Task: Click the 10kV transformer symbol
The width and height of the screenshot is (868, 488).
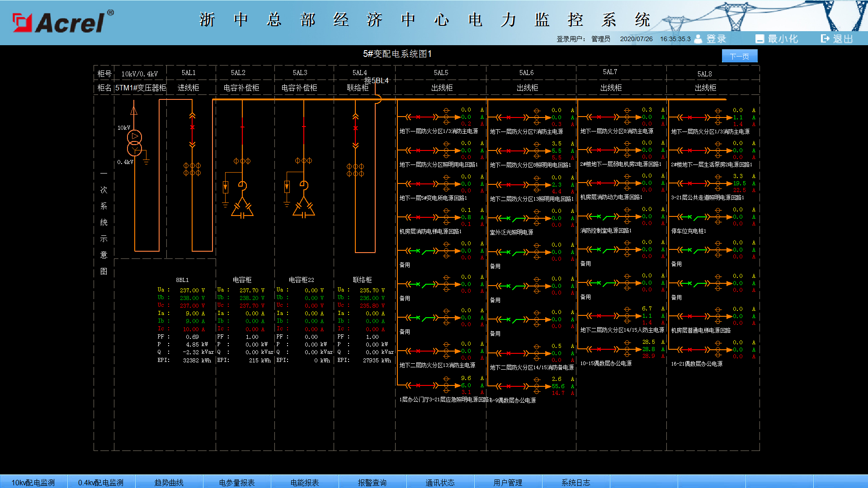Action: pyautogui.click(x=134, y=142)
